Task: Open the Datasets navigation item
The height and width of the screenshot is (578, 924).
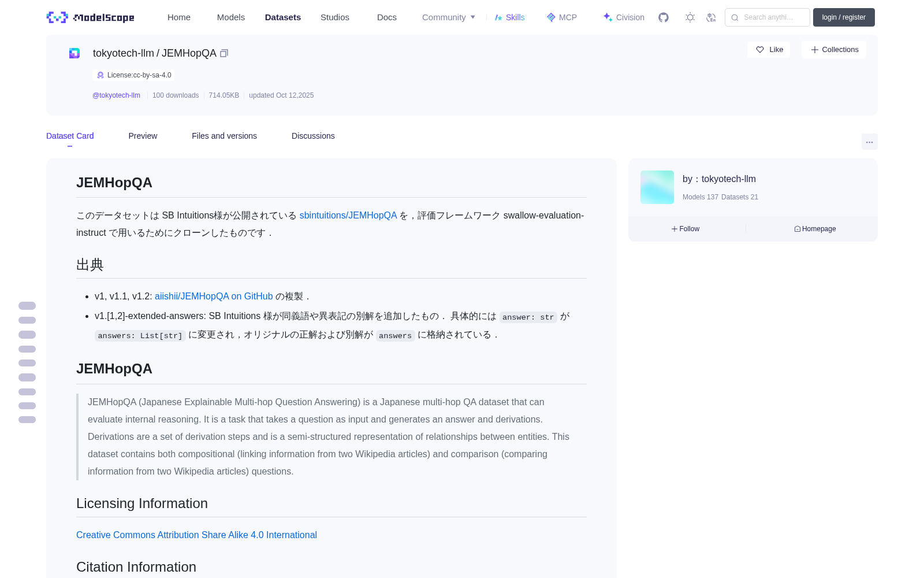Action: click(283, 17)
